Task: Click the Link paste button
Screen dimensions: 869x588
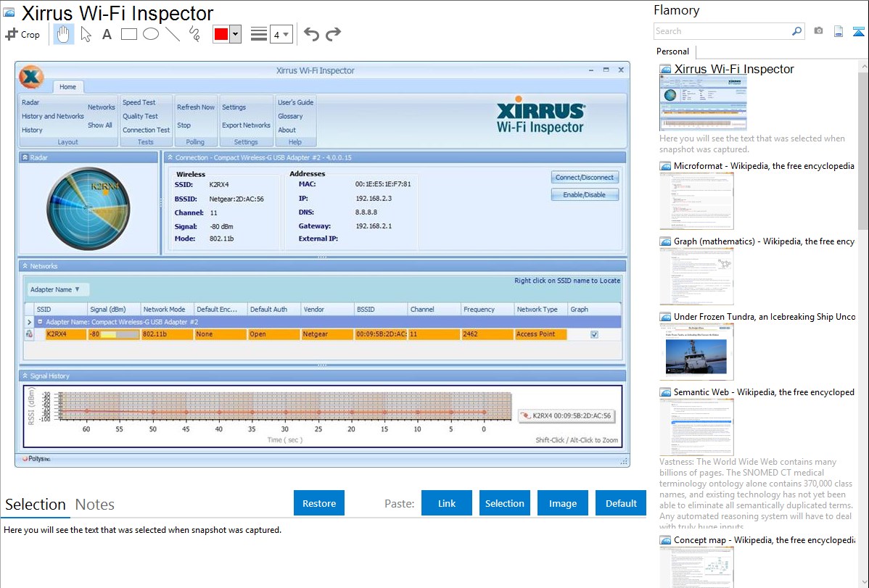Action: pyautogui.click(x=447, y=503)
